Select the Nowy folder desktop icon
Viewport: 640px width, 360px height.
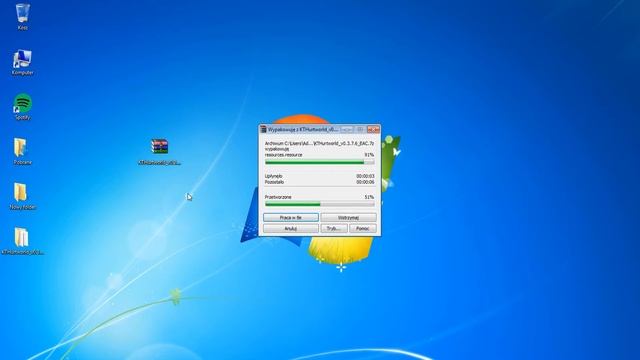(22, 196)
